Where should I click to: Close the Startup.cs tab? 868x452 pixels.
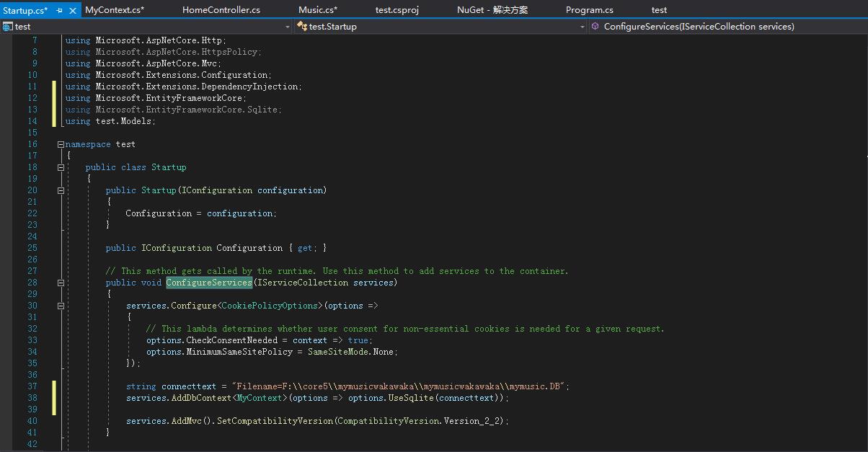(72, 10)
